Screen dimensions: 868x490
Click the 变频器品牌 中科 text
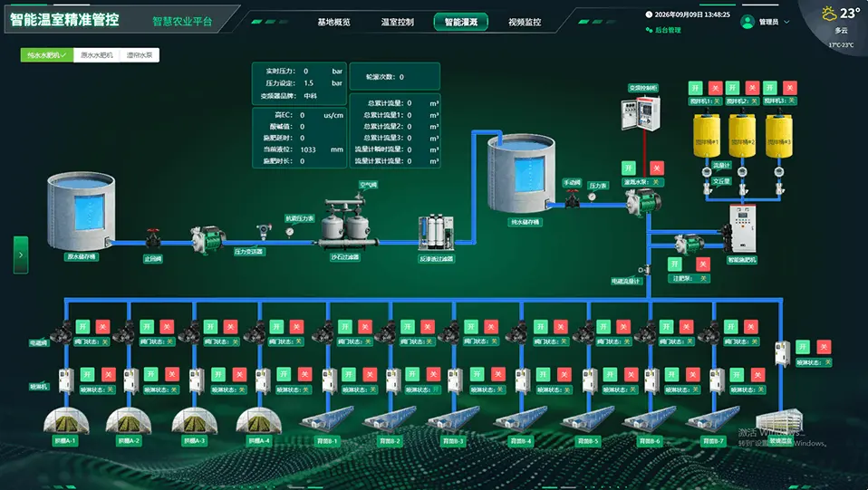tap(310, 96)
